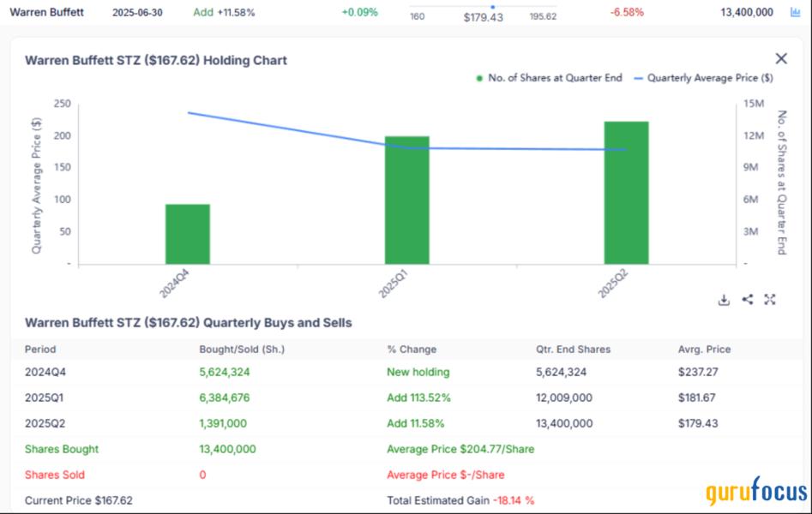Click the New holding label
The height and width of the screenshot is (514, 812).
click(x=418, y=372)
